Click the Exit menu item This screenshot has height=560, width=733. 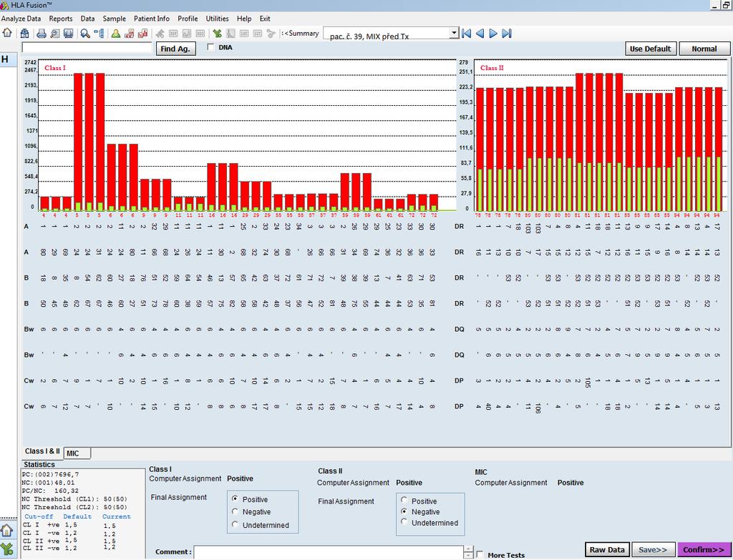tap(265, 19)
